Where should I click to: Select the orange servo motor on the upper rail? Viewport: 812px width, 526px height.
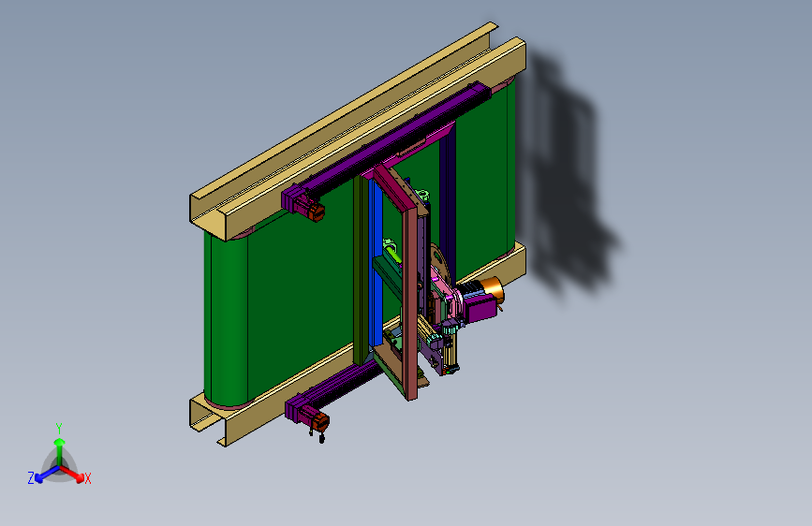click(x=315, y=212)
